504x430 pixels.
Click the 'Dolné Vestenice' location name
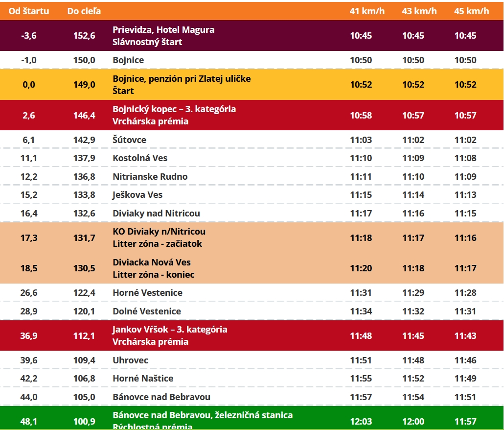pyautogui.click(x=147, y=311)
